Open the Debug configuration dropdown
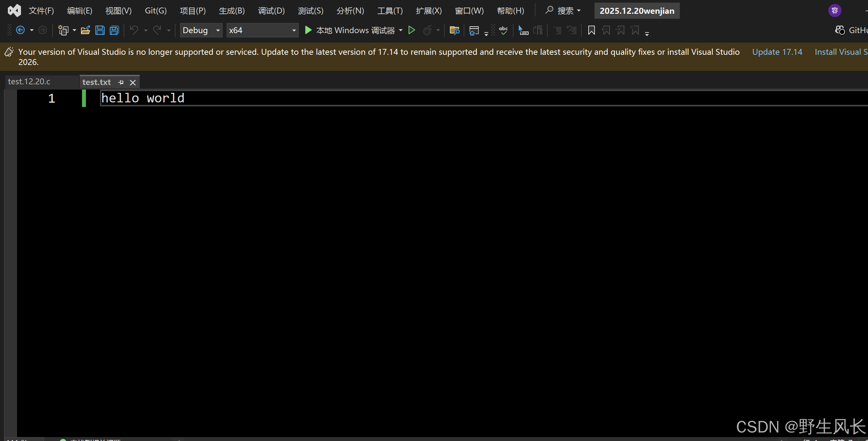The height and width of the screenshot is (441, 868). [218, 30]
